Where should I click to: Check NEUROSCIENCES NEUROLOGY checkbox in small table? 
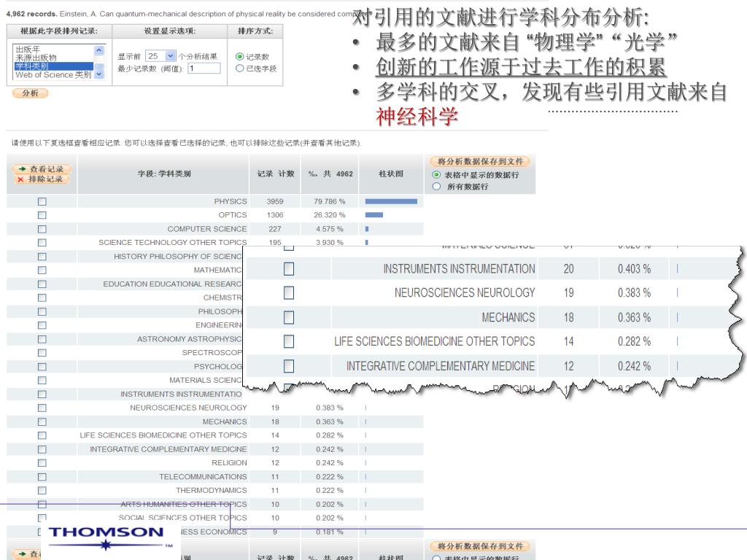click(x=42, y=408)
